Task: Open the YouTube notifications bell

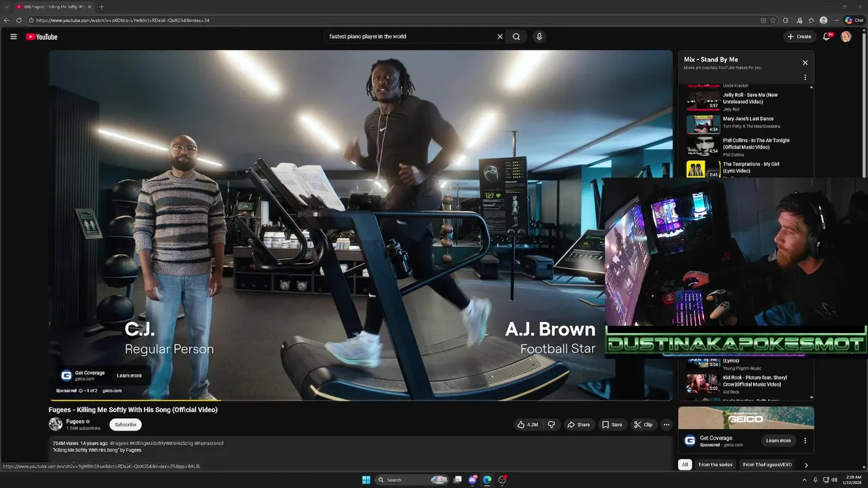Action: coord(827,37)
